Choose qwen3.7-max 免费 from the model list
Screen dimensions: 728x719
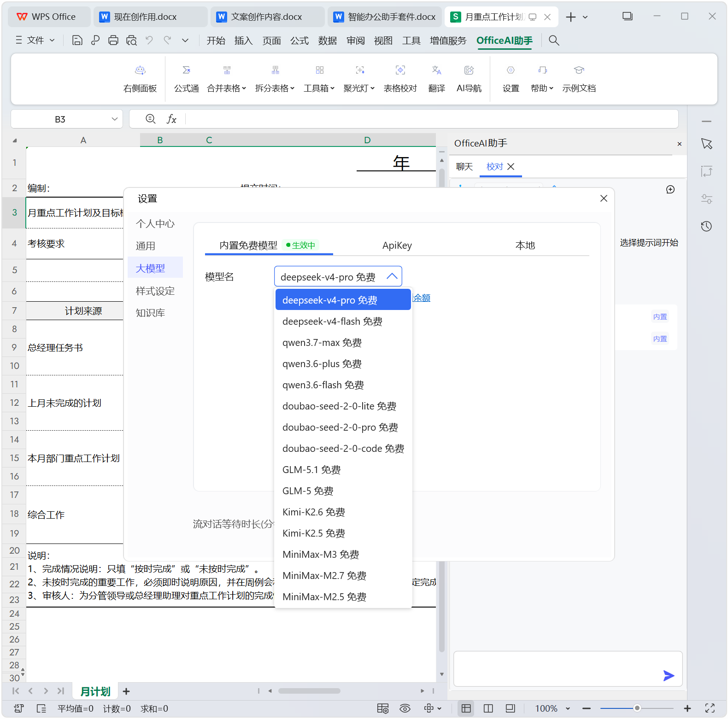[343, 343]
